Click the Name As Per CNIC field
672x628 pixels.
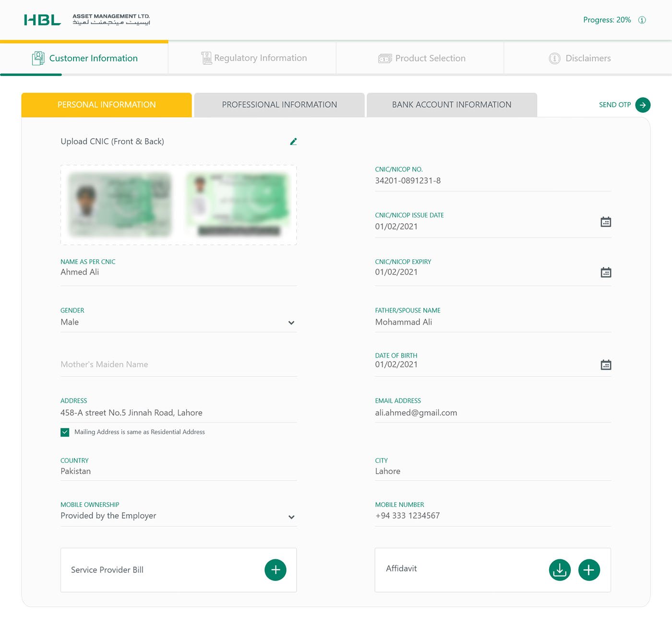tap(179, 272)
